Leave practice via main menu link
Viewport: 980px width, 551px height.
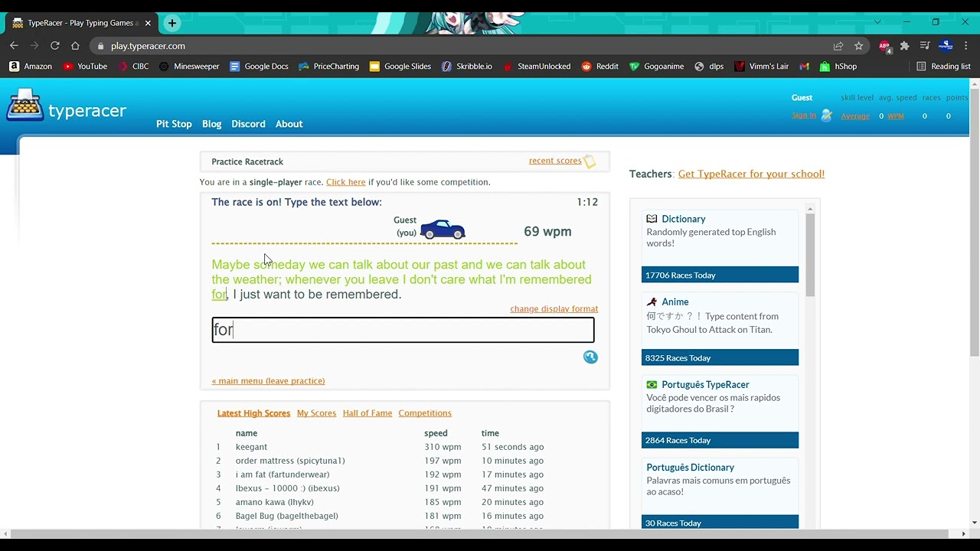point(268,381)
